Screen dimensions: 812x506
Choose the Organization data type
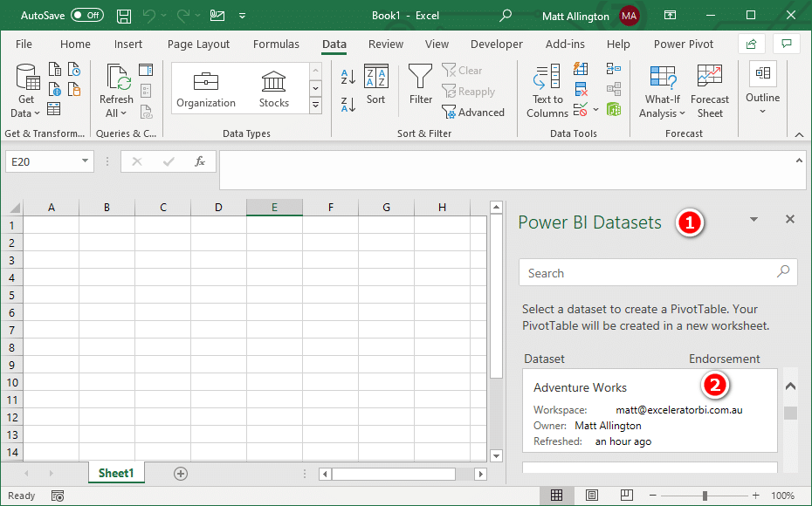(x=206, y=90)
